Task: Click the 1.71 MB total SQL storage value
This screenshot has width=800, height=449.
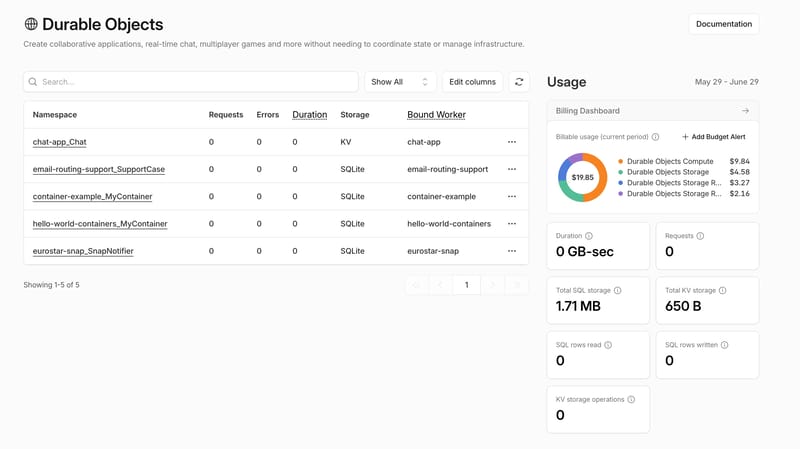Action: pos(578,306)
